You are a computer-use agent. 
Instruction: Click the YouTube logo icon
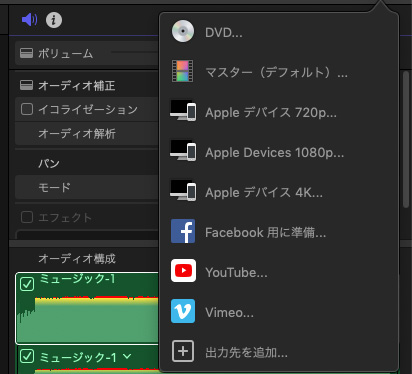click(183, 271)
